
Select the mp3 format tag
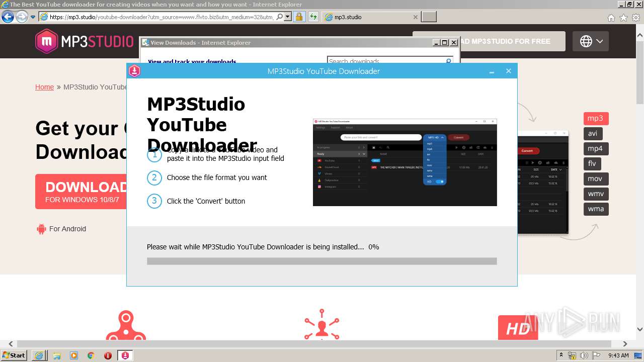tap(596, 119)
